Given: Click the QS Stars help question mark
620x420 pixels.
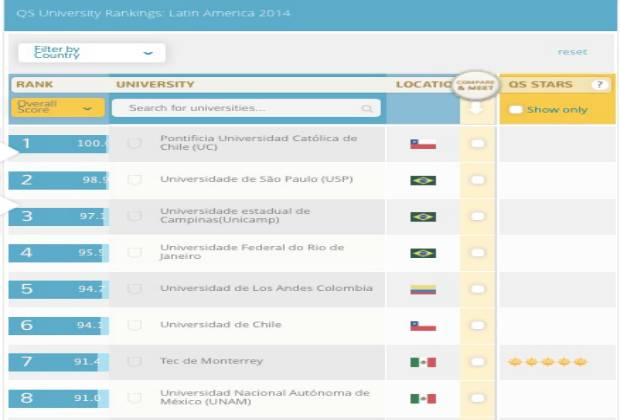Looking at the screenshot, I should tap(600, 85).
